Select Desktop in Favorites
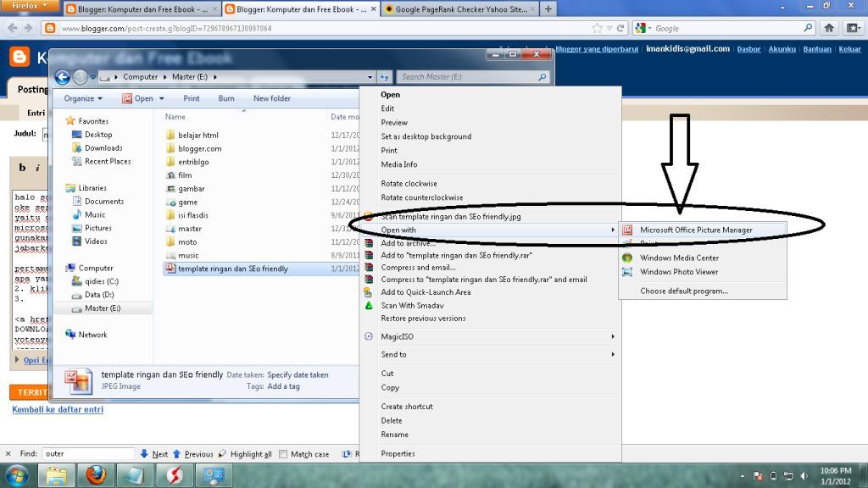Viewport: 868px width, 488px height. [92, 135]
